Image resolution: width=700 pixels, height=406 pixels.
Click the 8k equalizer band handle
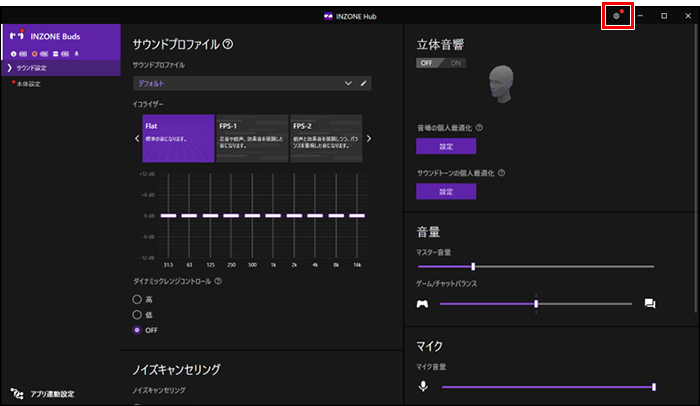click(336, 216)
